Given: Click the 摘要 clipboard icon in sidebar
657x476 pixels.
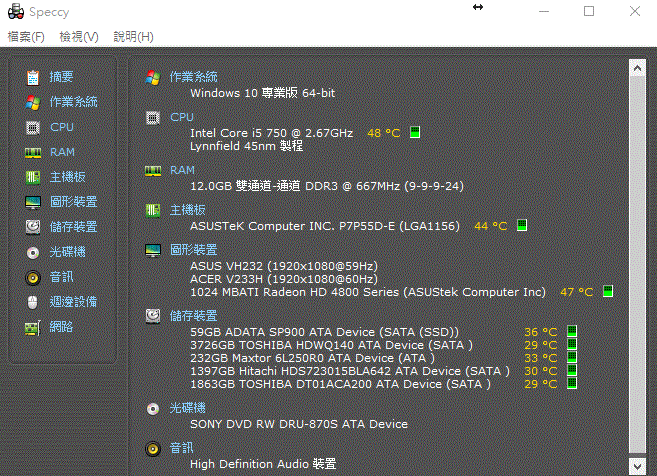Looking at the screenshot, I should click(33, 78).
